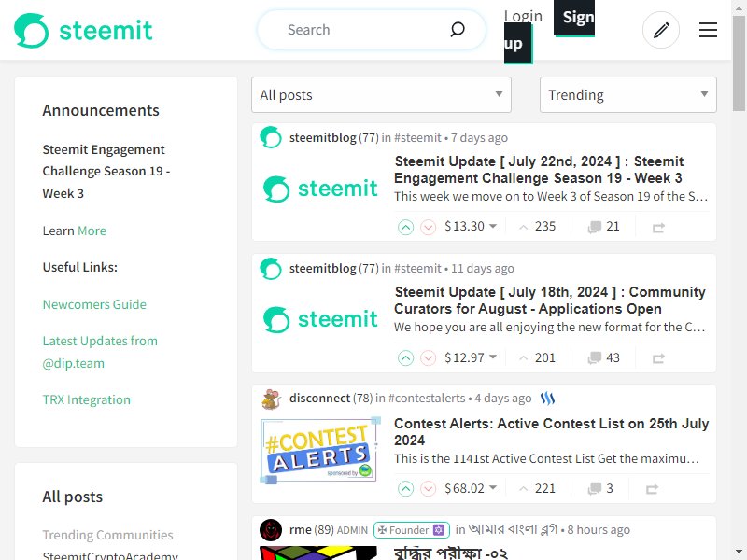
Task: Show voters list for 235 votes
Action: [x=538, y=227]
